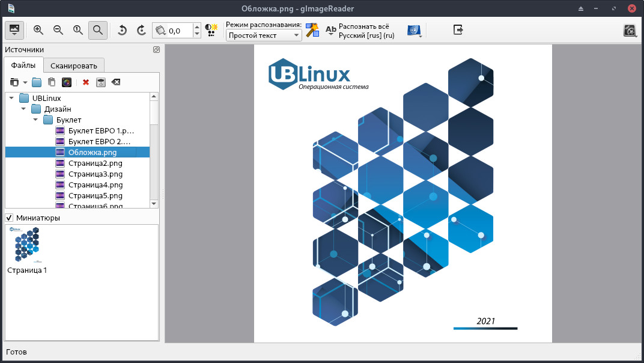Select file 'Страница4.png'
This screenshot has width=644, height=363.
[x=77, y=185]
